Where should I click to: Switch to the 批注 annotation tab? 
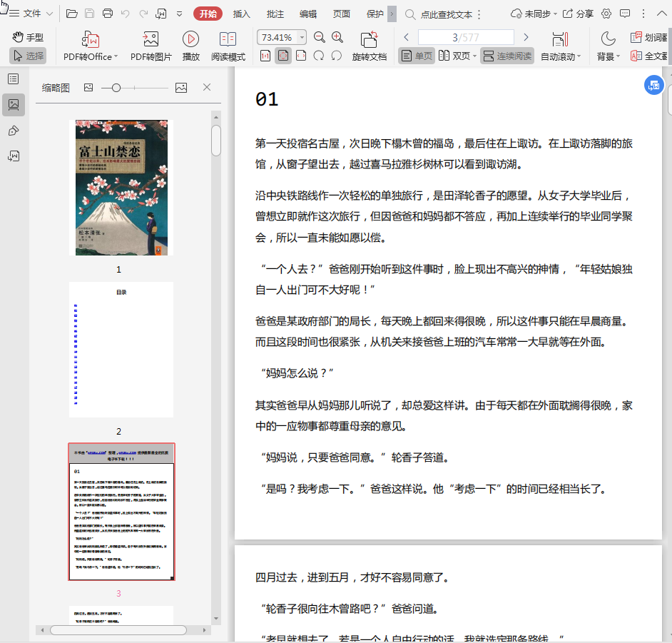coord(275,14)
